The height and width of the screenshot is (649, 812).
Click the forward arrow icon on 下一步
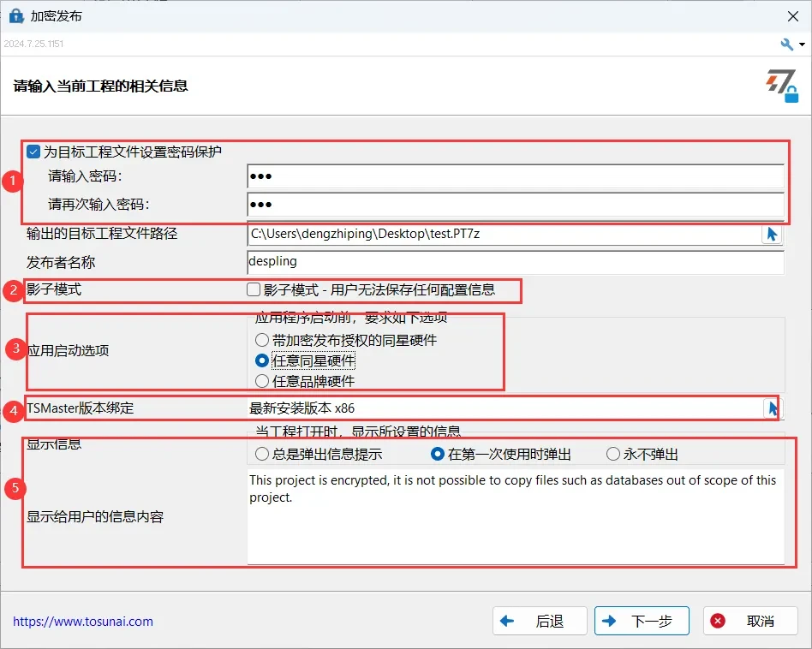point(610,621)
